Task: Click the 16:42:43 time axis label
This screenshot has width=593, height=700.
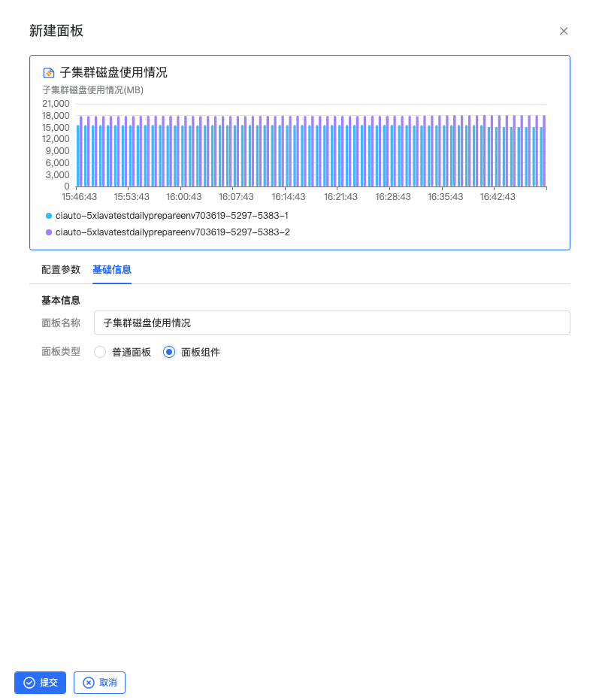Action: click(x=498, y=197)
